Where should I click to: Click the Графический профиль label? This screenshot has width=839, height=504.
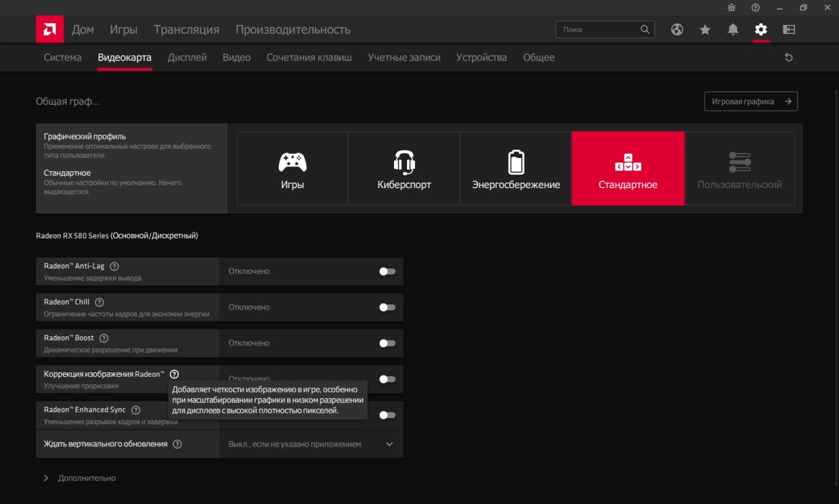(85, 136)
